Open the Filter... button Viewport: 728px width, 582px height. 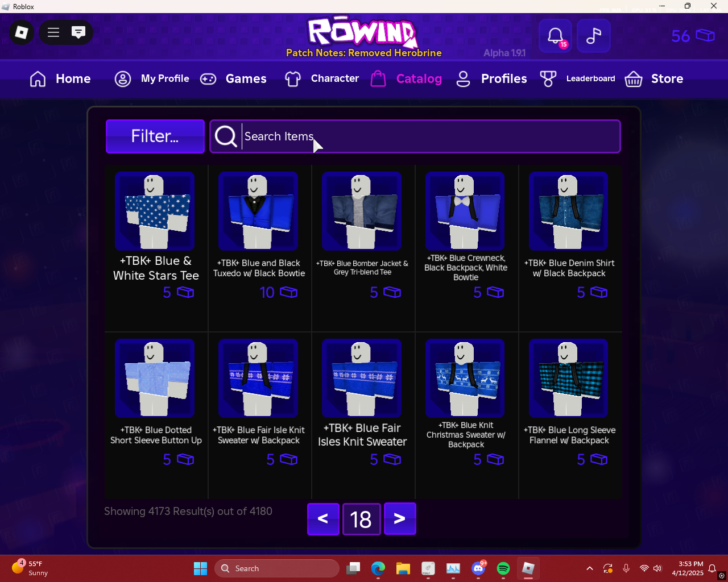(x=155, y=136)
